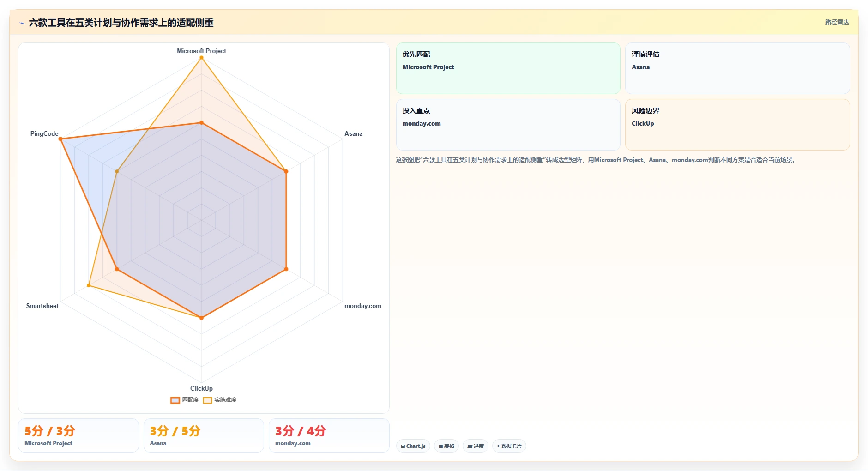868x471 pixels.
Task: Click the Chart.js tag chip
Action: (413, 446)
